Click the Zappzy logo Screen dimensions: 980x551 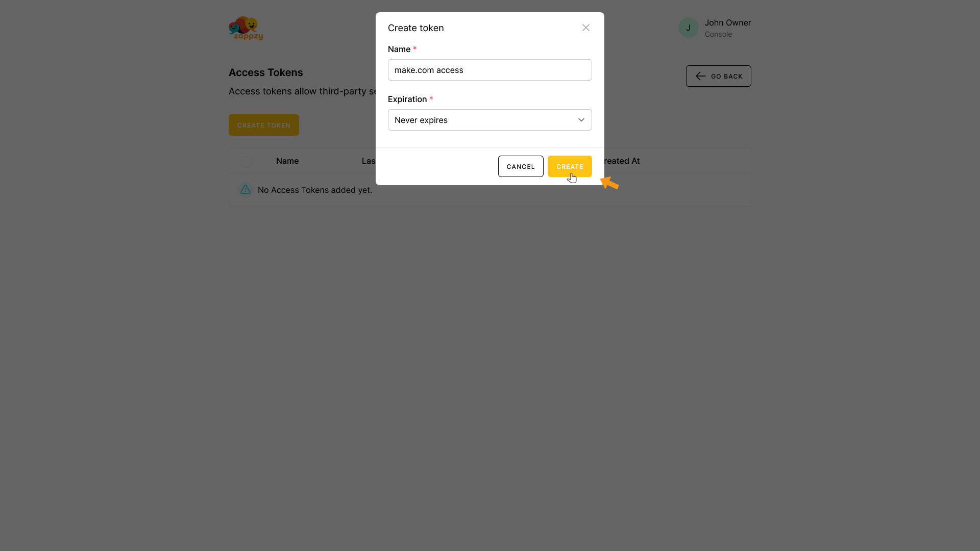[246, 28]
